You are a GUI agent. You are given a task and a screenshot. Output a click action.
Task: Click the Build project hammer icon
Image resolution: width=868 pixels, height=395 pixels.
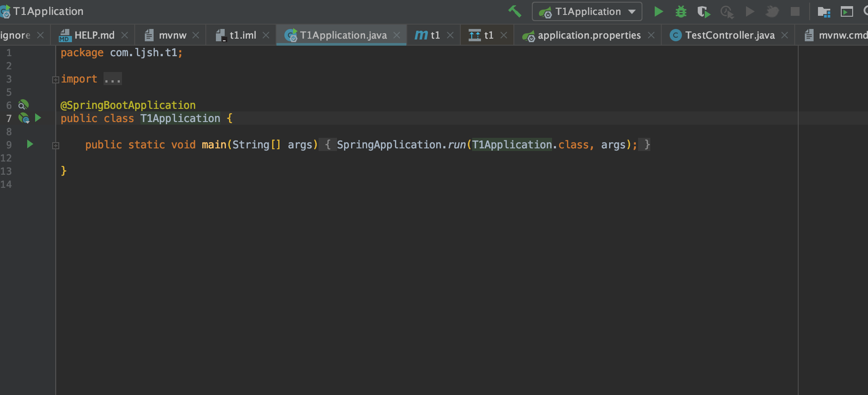pyautogui.click(x=515, y=11)
